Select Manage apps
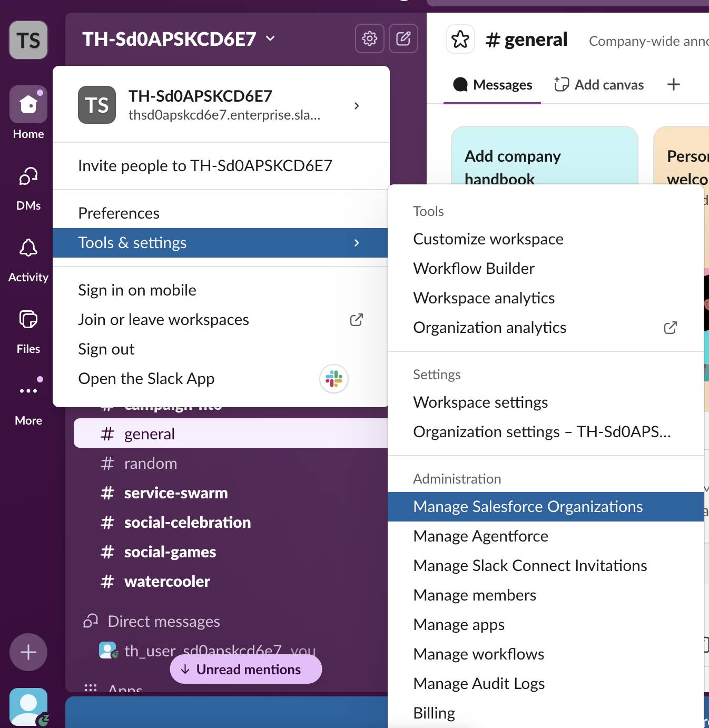709x728 pixels. tap(546, 625)
